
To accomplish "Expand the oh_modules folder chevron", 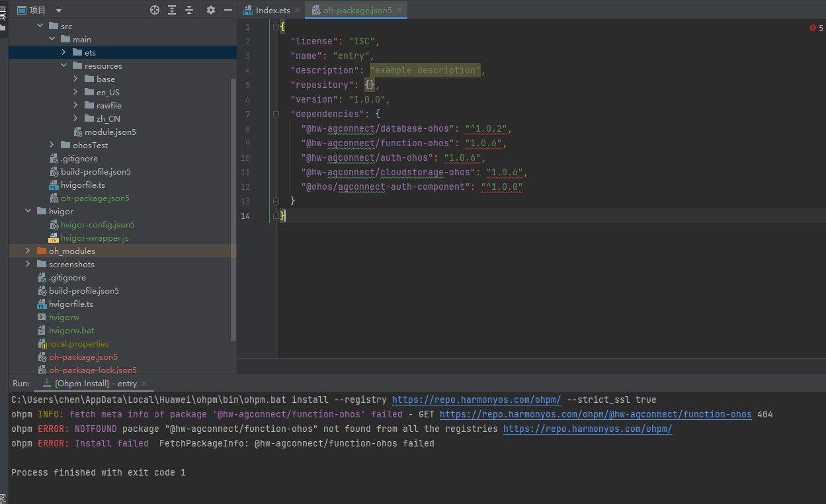I will (x=28, y=251).
